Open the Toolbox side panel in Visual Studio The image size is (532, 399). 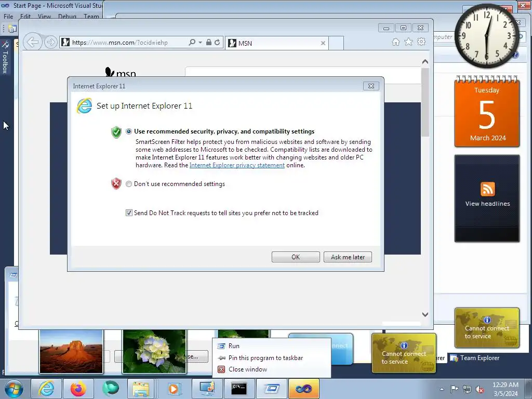[5, 58]
